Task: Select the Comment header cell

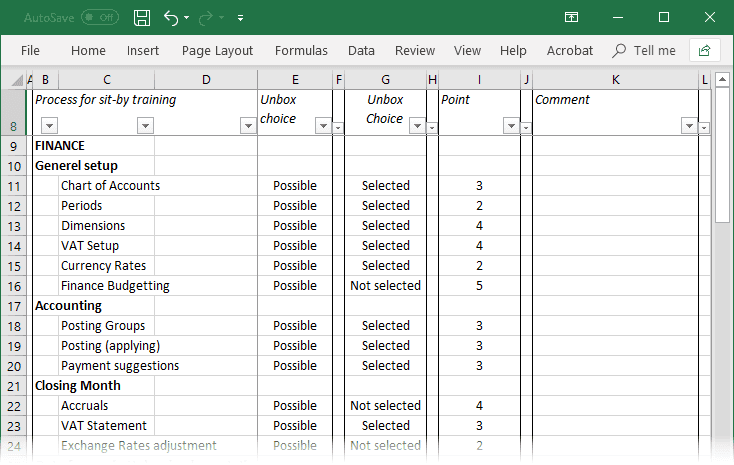Action: click(x=616, y=112)
